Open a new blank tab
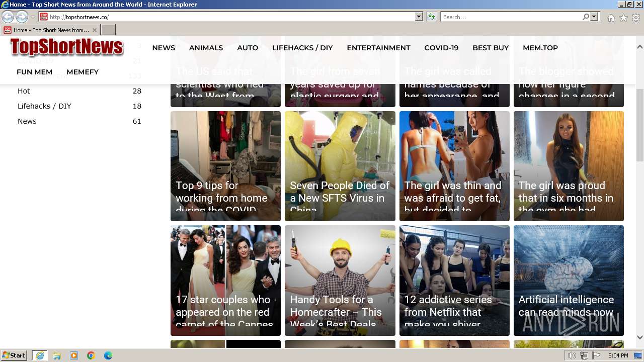Image resolution: width=644 pixels, height=362 pixels. click(x=108, y=30)
